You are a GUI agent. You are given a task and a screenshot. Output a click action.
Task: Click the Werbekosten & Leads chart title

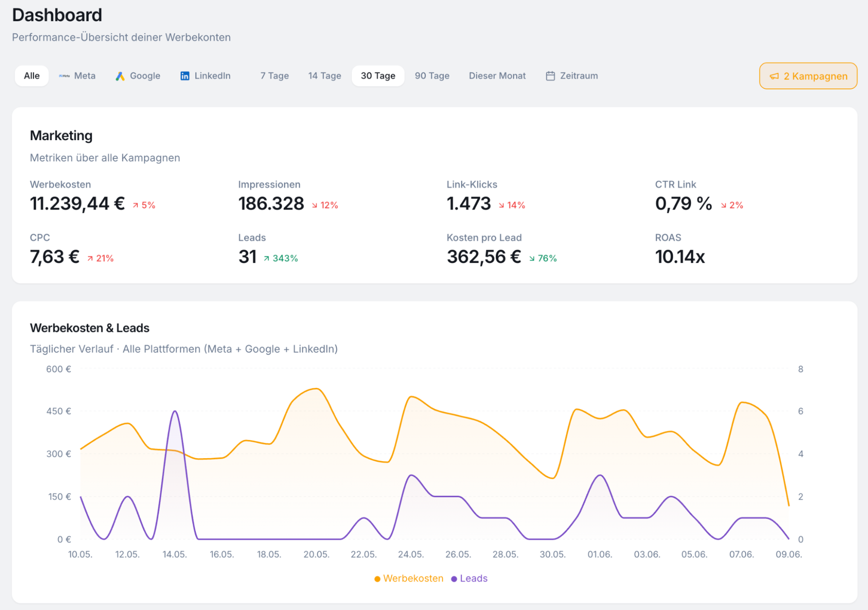click(90, 328)
